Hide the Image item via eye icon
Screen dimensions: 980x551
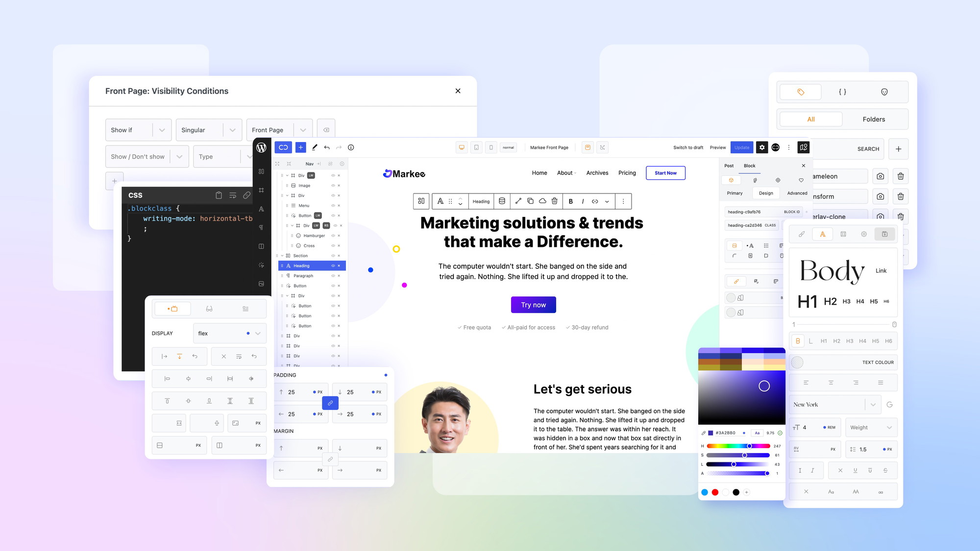click(333, 186)
